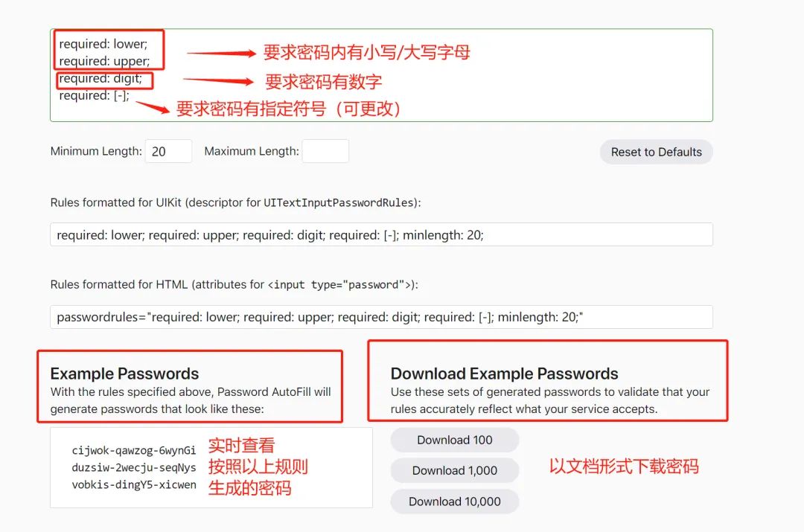Click the Download Example Passwords heading
Image resolution: width=804 pixels, height=532 pixels.
coord(505,374)
